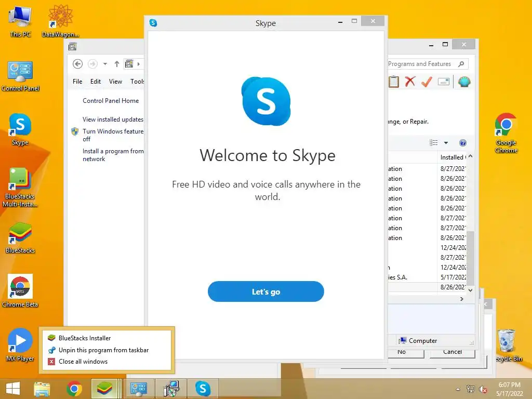The height and width of the screenshot is (399, 532).
Task: Click the Let's go button in Skype
Action: click(265, 291)
